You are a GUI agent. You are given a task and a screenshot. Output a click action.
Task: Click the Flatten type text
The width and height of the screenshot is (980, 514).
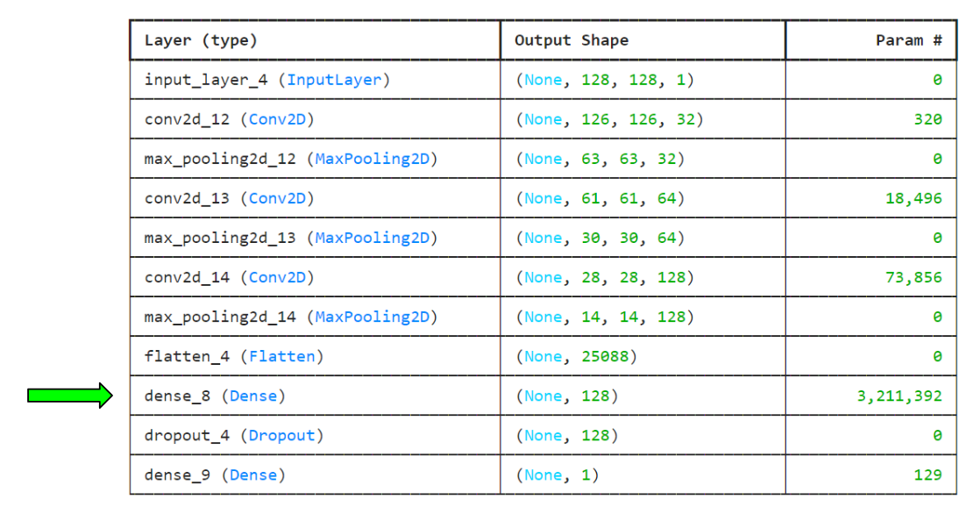[286, 356]
